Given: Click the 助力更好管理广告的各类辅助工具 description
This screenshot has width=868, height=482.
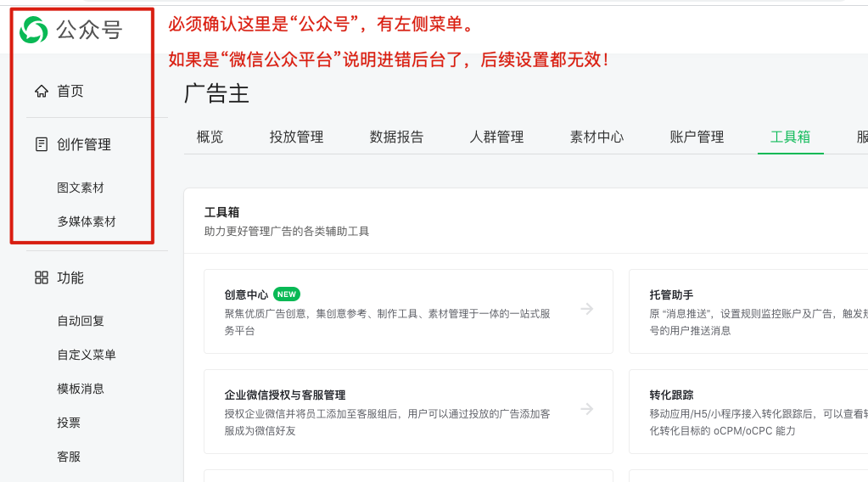Looking at the screenshot, I should coord(287,232).
